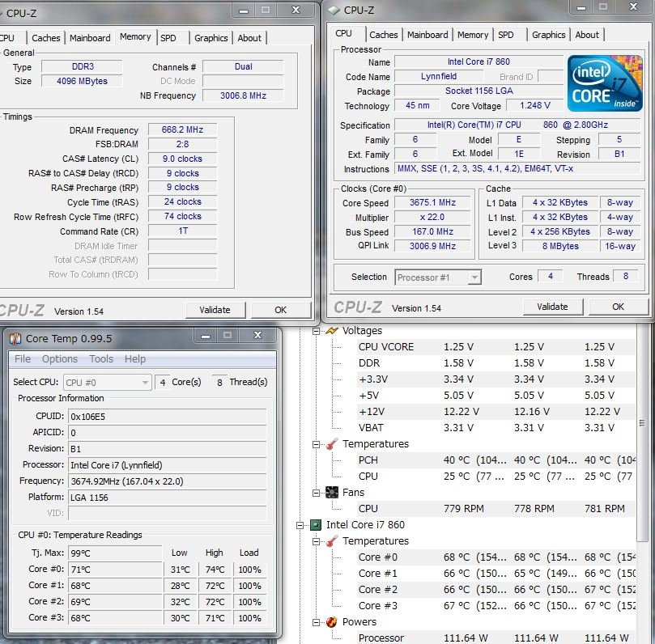Select the VBAT voltage row

click(x=496, y=428)
